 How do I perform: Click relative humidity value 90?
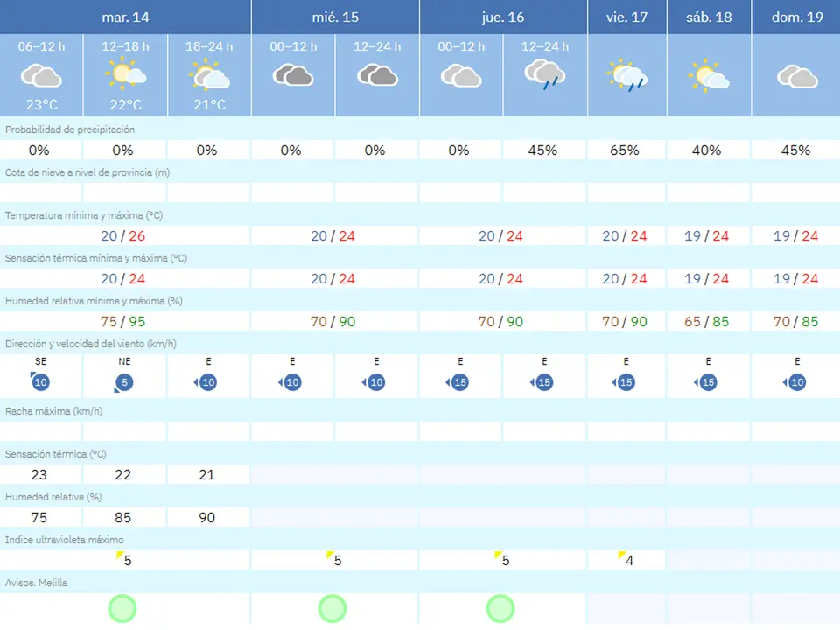(206, 517)
